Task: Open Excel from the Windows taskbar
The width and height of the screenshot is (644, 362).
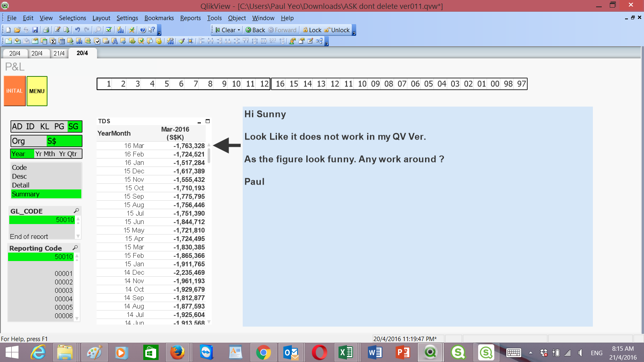Action: pos(346,353)
